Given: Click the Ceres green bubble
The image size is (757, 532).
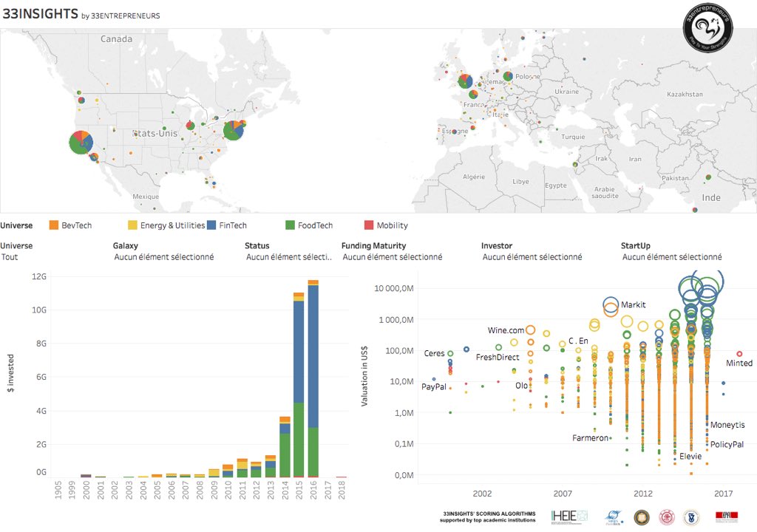Looking at the screenshot, I should tap(450, 353).
